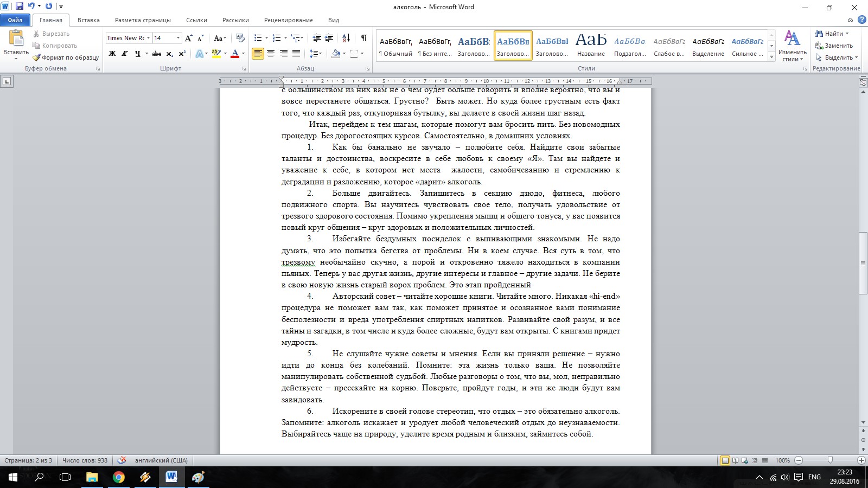Click the Redo/Repeat icon in Quick Access Toolbar

tap(49, 7)
